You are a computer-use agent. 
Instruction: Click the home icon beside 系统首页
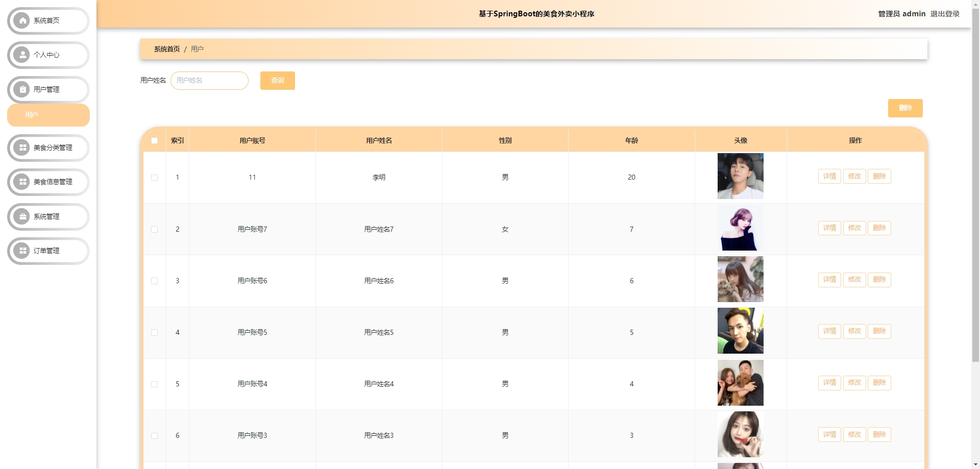click(x=22, y=21)
